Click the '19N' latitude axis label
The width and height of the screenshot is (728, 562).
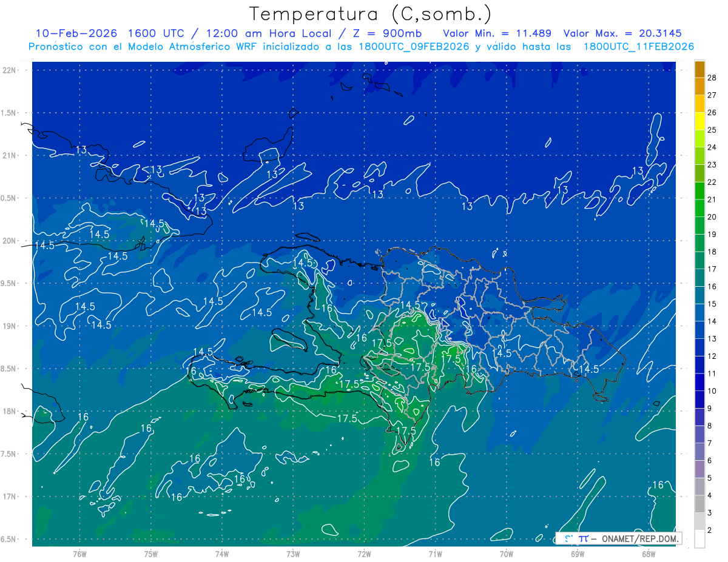[x=10, y=326]
